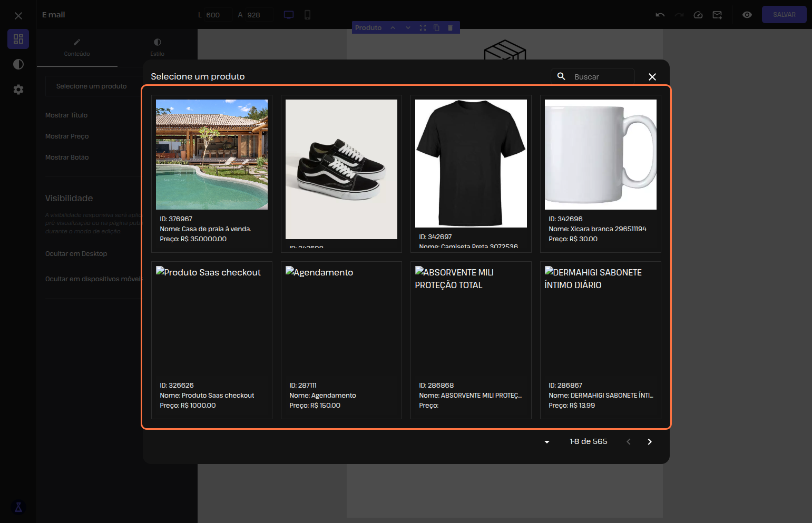Go to previous page of products
This screenshot has height=523, width=812.
pos(628,442)
